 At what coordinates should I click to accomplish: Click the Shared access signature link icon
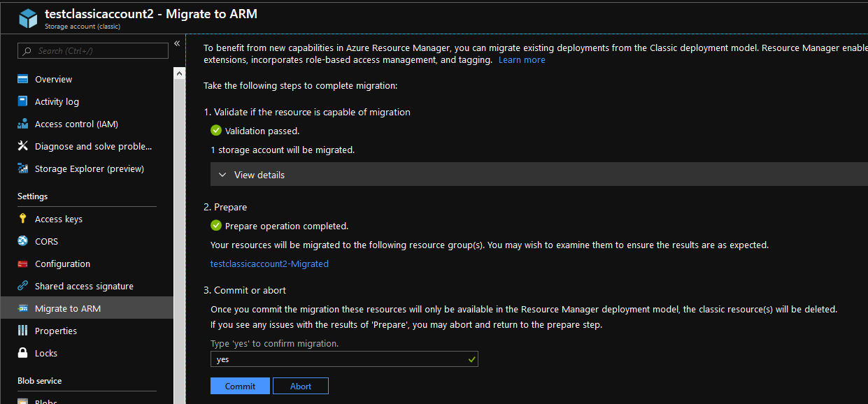[22, 286]
